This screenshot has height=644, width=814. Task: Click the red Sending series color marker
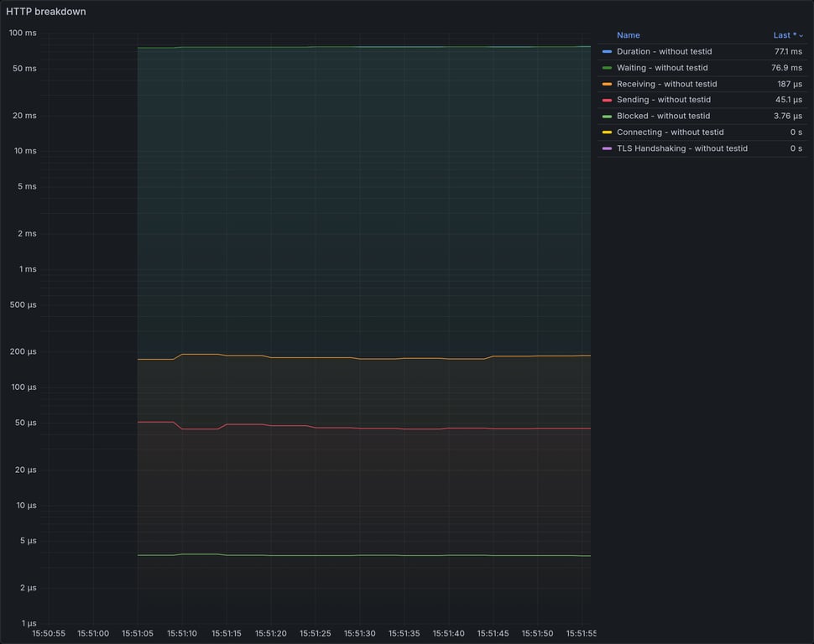pyautogui.click(x=606, y=99)
